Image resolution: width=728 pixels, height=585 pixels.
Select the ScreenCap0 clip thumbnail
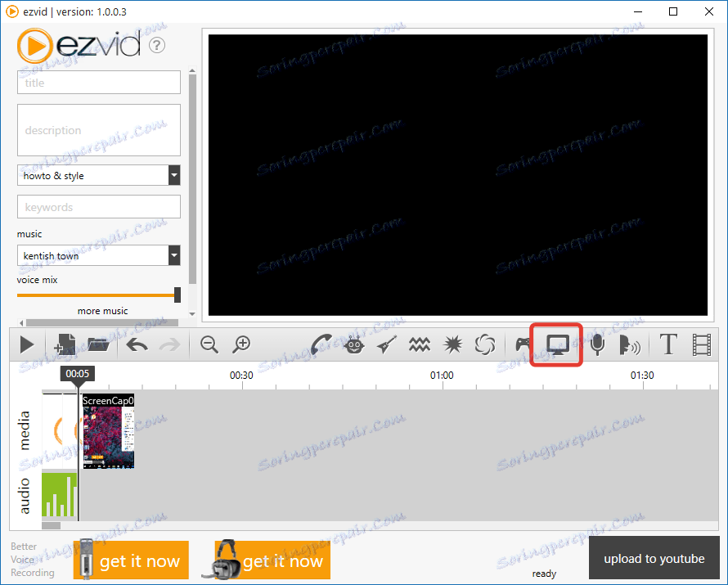click(x=109, y=432)
